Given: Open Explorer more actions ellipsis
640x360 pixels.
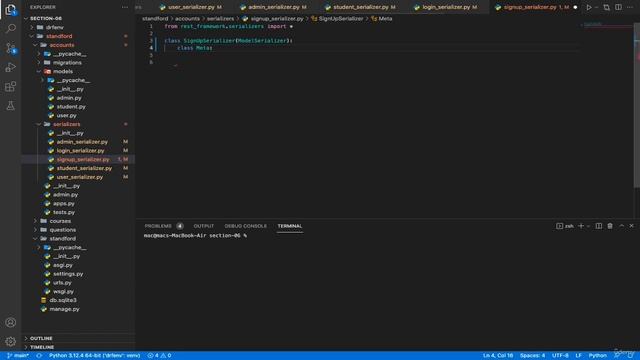Looking at the screenshot, I should coord(124,7).
